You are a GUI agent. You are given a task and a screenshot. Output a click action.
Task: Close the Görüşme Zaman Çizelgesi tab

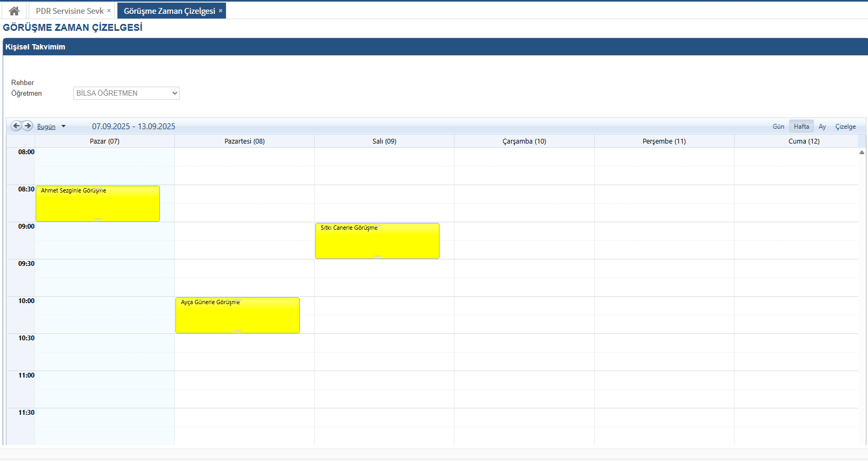(221, 11)
